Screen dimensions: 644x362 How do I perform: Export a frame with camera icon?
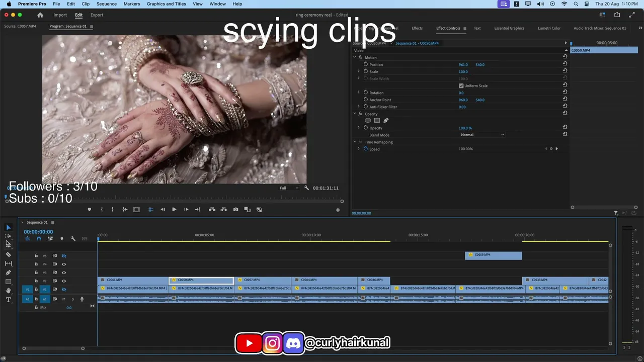tap(235, 210)
